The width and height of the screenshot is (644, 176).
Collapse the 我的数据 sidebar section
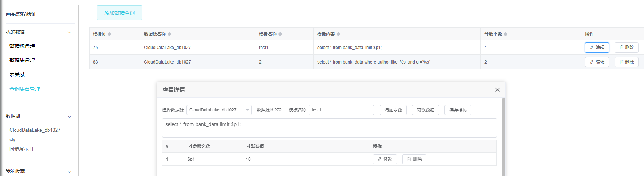[69, 32]
